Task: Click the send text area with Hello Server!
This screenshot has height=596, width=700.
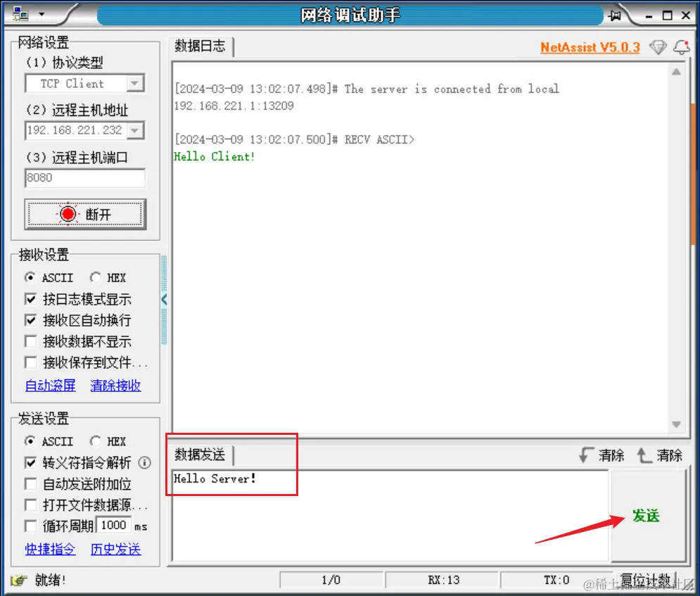Action: (390, 516)
